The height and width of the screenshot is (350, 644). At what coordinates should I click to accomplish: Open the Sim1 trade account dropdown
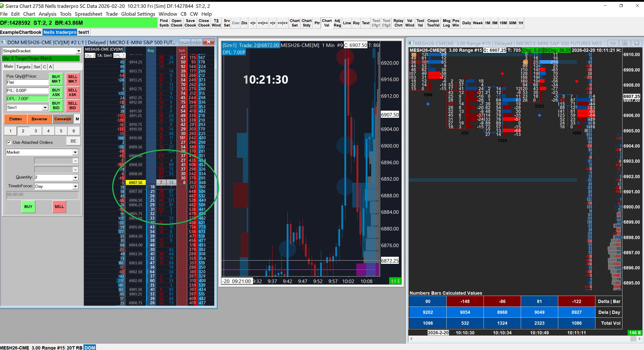point(45,108)
